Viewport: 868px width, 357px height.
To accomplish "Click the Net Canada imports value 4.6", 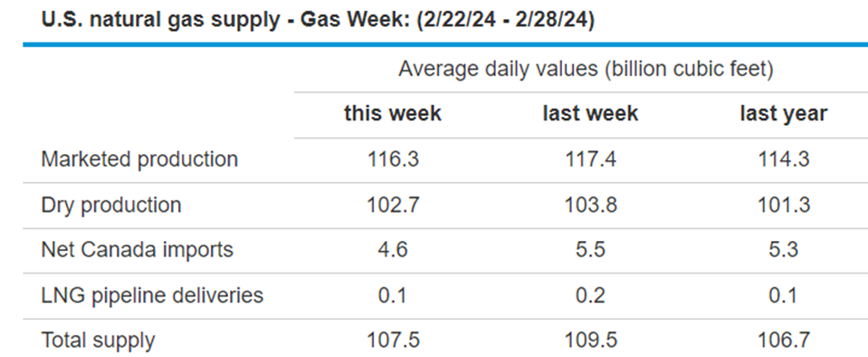I will 393,250.
